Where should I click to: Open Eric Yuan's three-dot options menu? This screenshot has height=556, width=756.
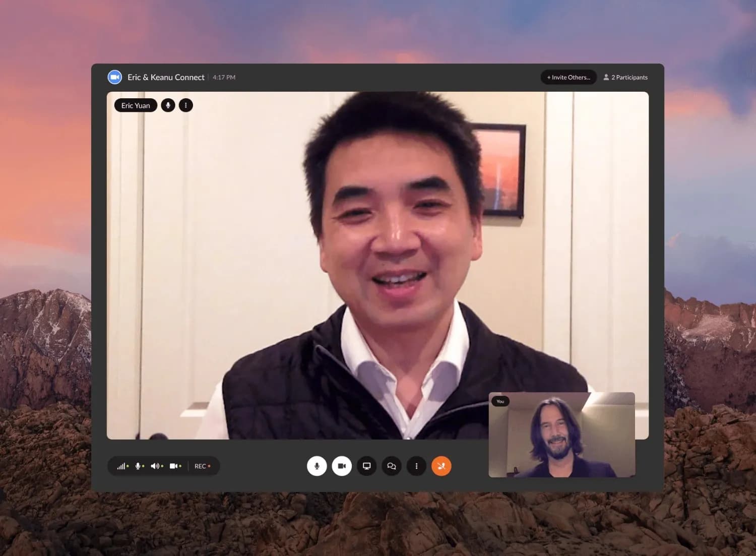[186, 105]
